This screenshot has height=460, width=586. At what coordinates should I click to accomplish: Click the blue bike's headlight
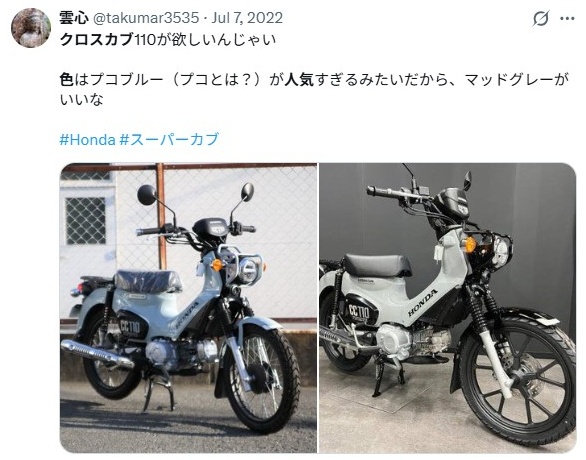(x=249, y=270)
